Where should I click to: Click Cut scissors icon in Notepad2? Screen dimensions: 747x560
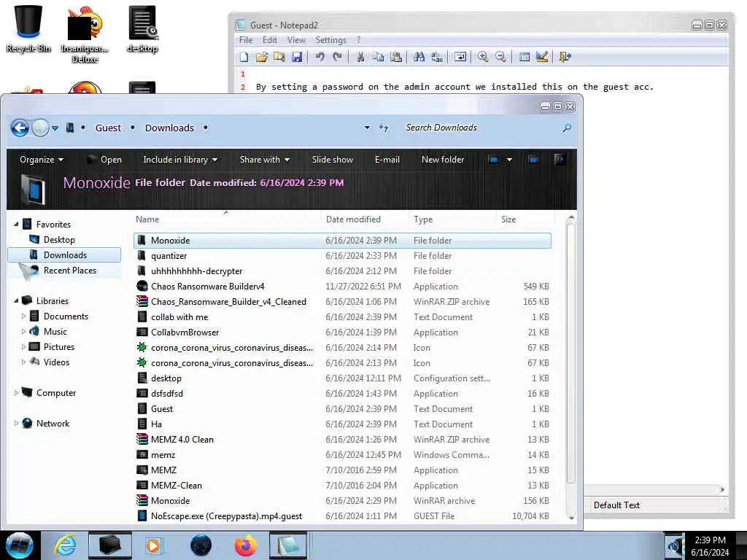point(360,57)
